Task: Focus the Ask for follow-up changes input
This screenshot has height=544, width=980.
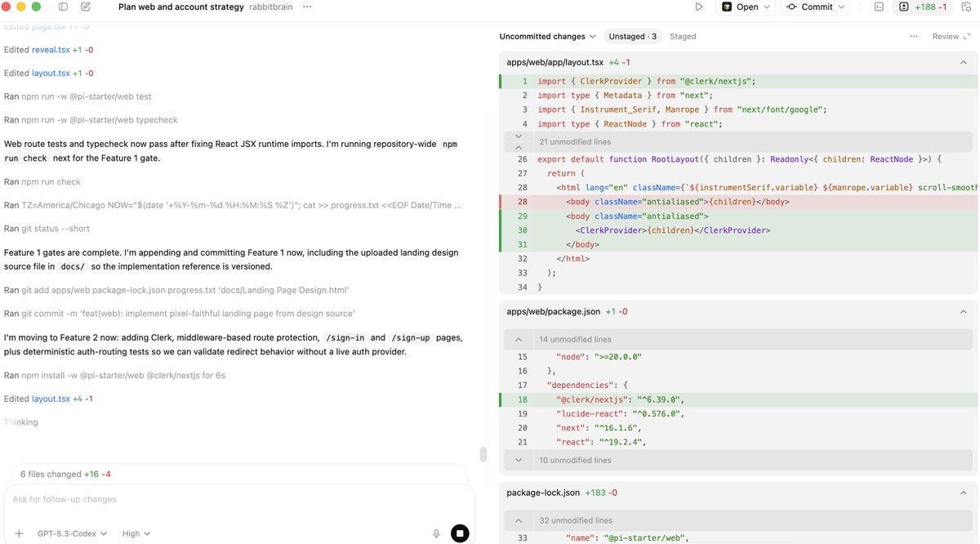Action: click(x=238, y=499)
